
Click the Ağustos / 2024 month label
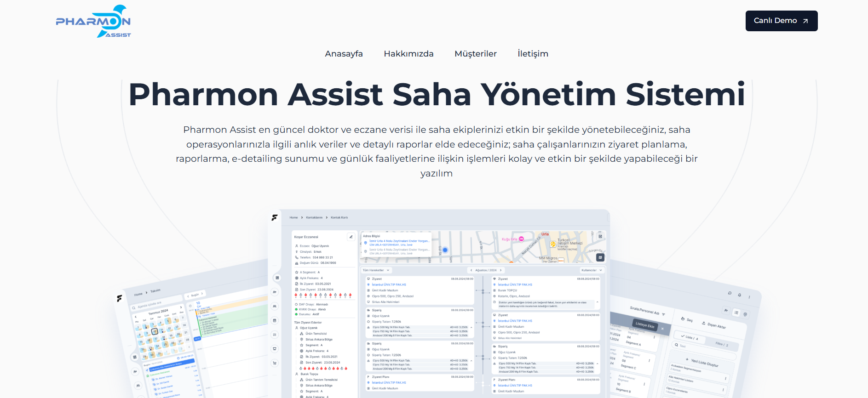(x=486, y=270)
